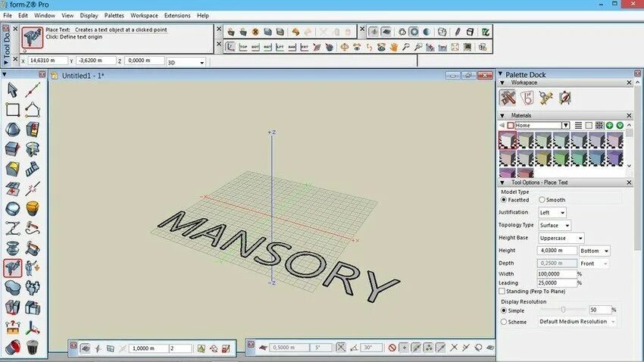This screenshot has width=644, height=362.
Task: Select the Facetted model type
Action: click(504, 200)
